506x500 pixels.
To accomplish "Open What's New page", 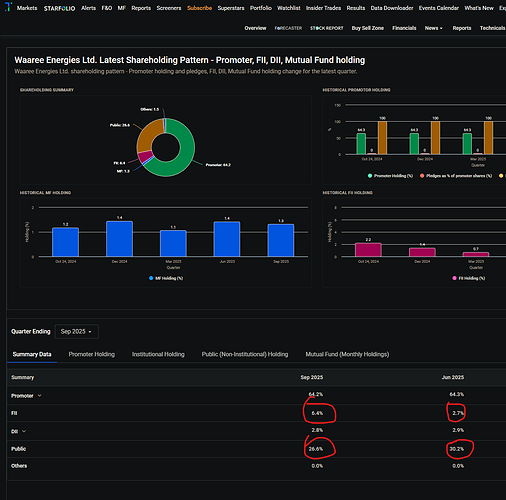I will click(479, 8).
